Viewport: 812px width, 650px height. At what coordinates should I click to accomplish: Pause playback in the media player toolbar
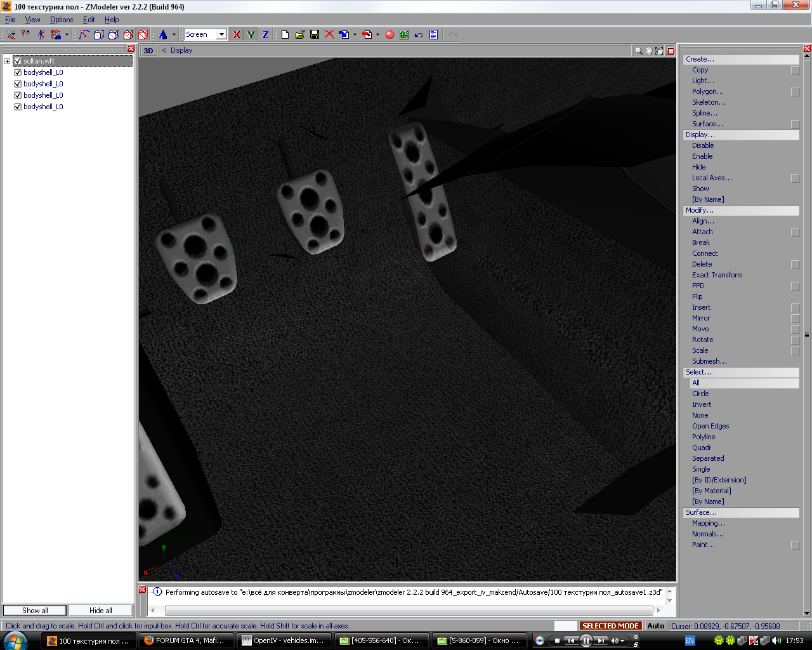pos(586,640)
